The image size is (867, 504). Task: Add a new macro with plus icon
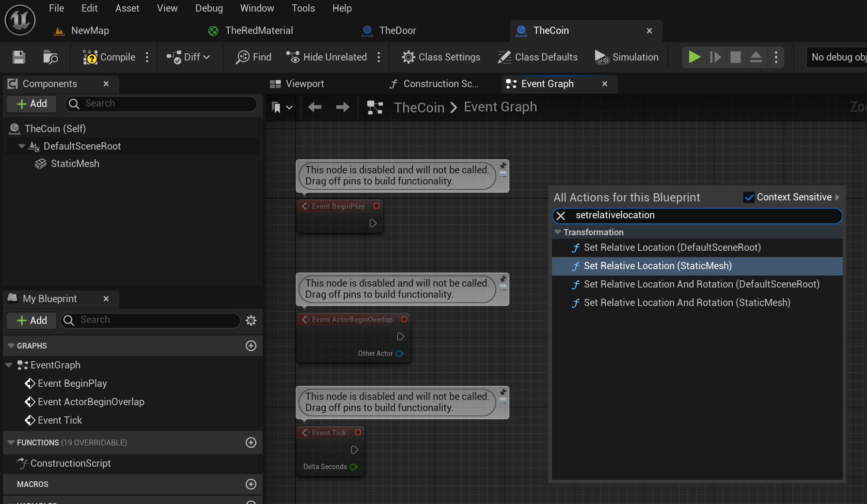point(251,484)
